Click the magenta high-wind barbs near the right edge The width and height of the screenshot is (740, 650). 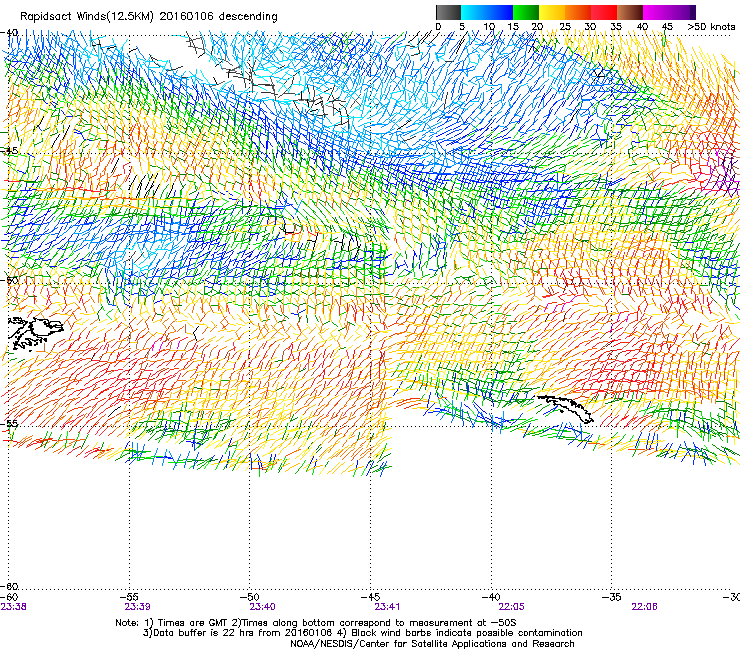pyautogui.click(x=722, y=172)
